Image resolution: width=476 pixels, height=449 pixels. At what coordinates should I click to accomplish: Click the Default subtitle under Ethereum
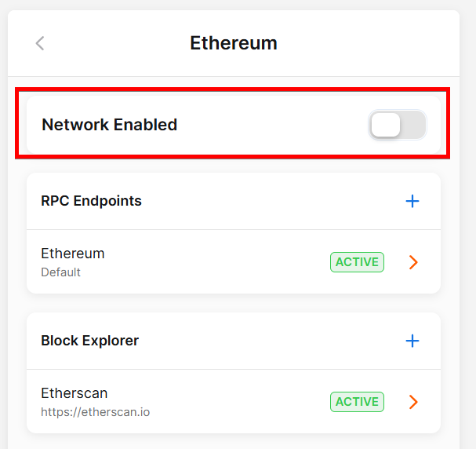[60, 272]
